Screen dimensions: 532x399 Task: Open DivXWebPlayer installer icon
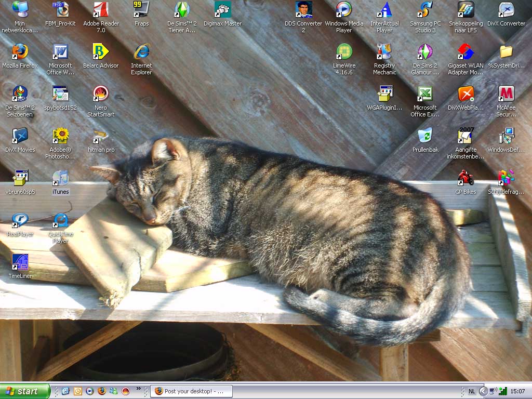click(x=465, y=98)
